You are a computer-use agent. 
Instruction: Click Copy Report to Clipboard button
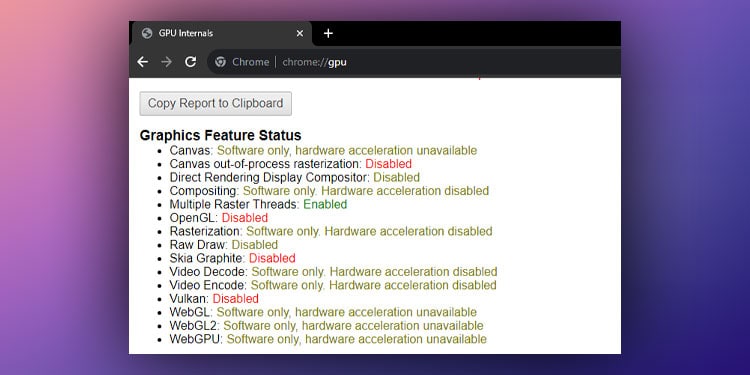[x=216, y=103]
